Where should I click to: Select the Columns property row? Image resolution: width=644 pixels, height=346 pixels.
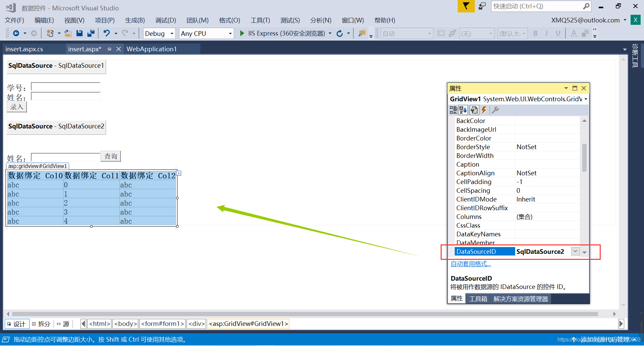coord(517,217)
